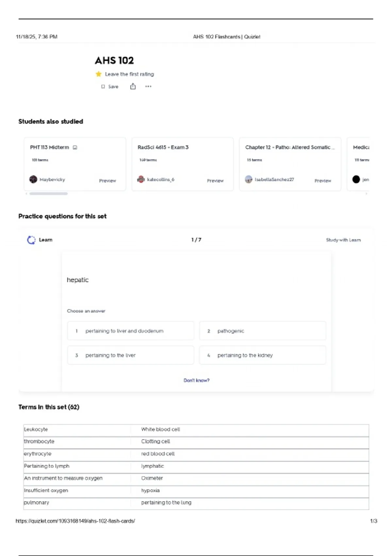This screenshot has height=556, width=392.
Task: Click IsabellaSanchez27's profile avatar
Action: pos(249,179)
